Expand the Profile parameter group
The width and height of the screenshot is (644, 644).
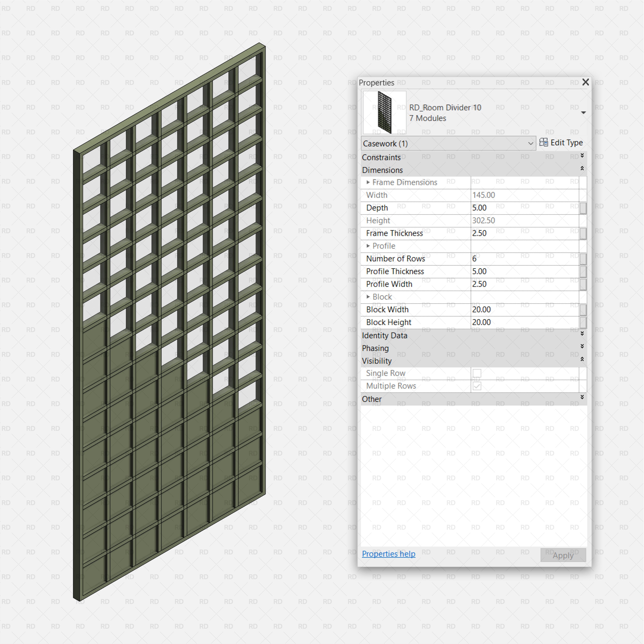pyautogui.click(x=368, y=246)
